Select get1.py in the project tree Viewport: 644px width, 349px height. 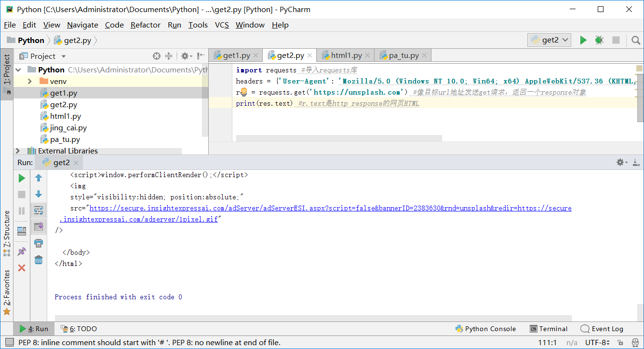[63, 93]
